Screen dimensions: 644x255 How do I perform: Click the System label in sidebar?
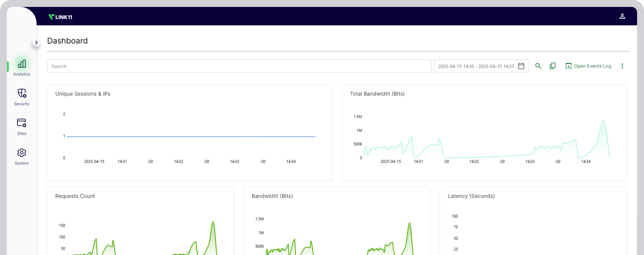coord(22,163)
